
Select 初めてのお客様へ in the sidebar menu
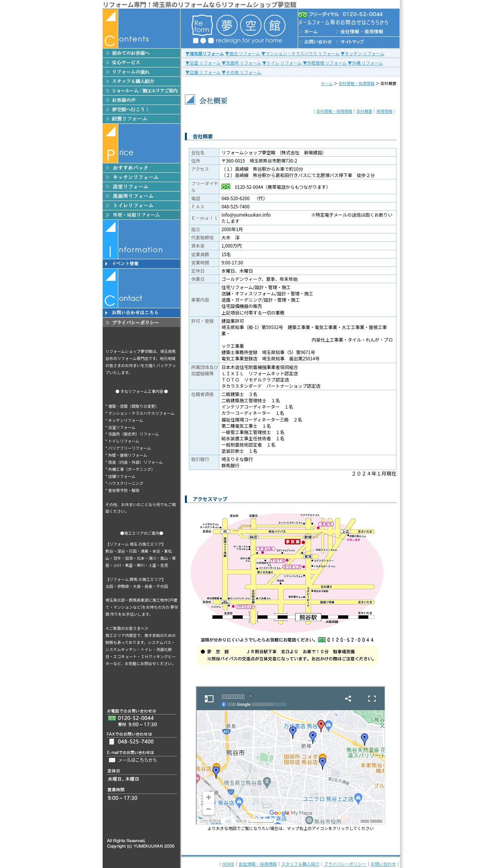pyautogui.click(x=141, y=53)
